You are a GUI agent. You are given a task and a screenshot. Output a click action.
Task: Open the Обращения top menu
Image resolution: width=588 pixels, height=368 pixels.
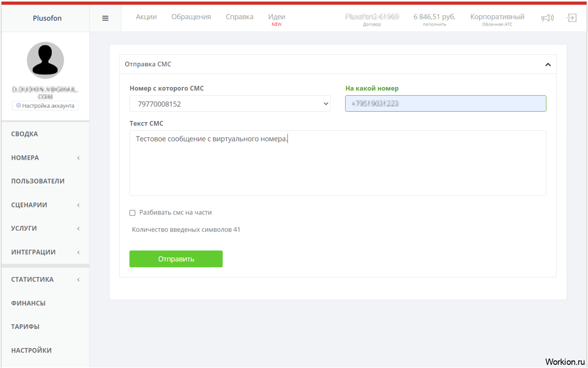[191, 17]
